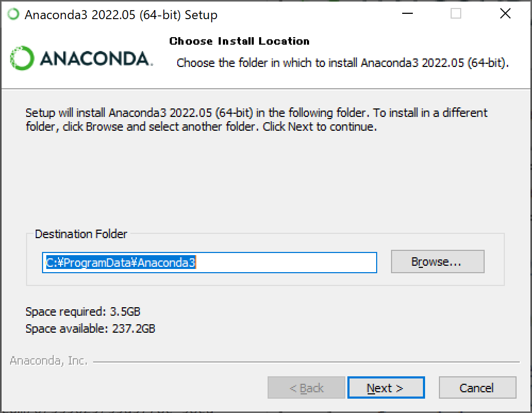
Task: Click the highlighted C:¥ProgramData¥Anaconda3 text
Action: 121,263
